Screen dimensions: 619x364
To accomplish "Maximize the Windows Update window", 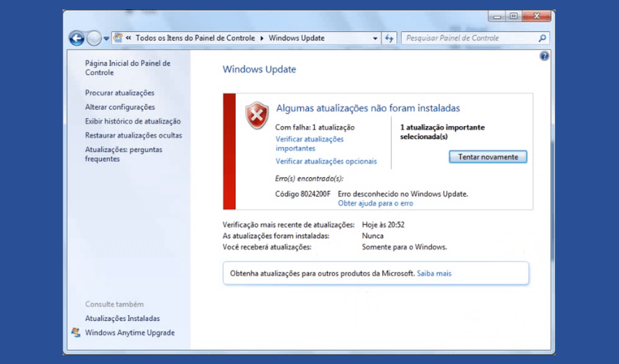I will pos(513,16).
